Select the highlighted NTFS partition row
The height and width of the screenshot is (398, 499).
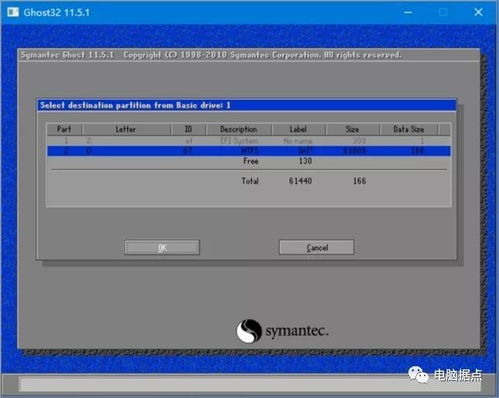pyautogui.click(x=249, y=151)
